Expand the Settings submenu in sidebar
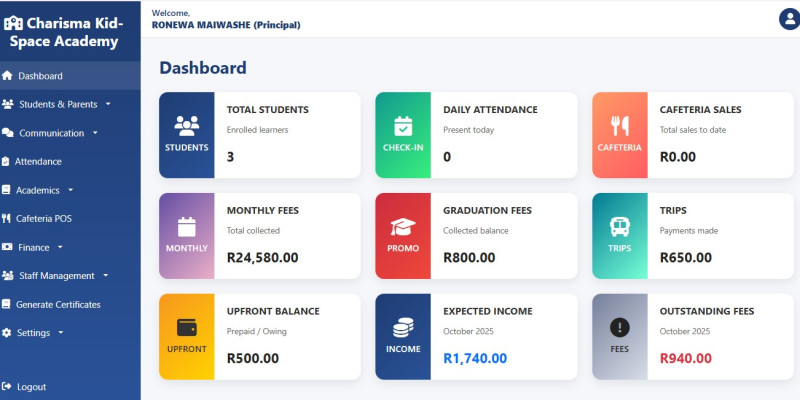This screenshot has height=400, width=800. (x=36, y=333)
